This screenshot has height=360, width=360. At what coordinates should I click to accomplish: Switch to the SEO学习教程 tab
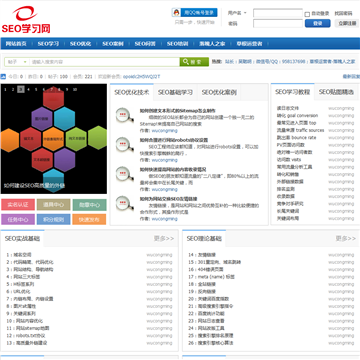pyautogui.click(x=292, y=92)
